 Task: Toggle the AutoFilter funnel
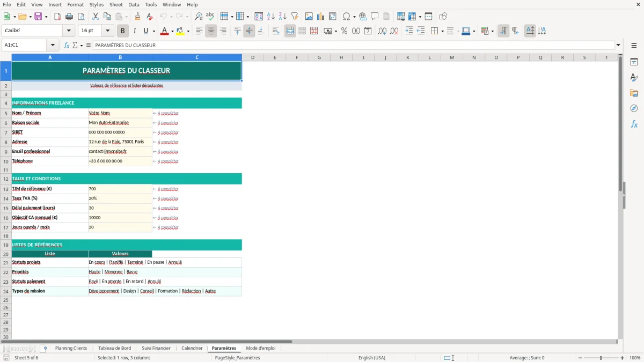click(295, 17)
